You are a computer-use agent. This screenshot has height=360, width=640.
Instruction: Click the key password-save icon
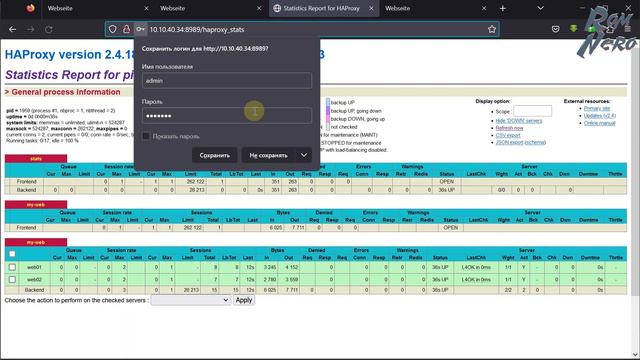click(x=140, y=29)
